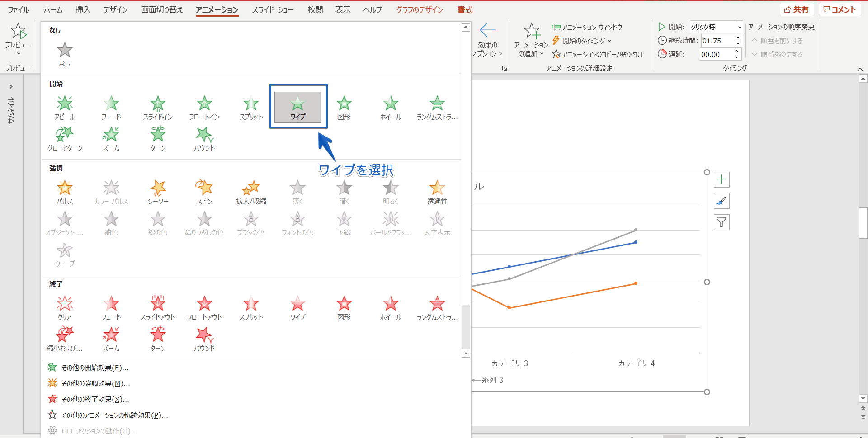Screen dimensions: 868x438
Task: Choose the フェード entrance effect
Action: pos(111,108)
